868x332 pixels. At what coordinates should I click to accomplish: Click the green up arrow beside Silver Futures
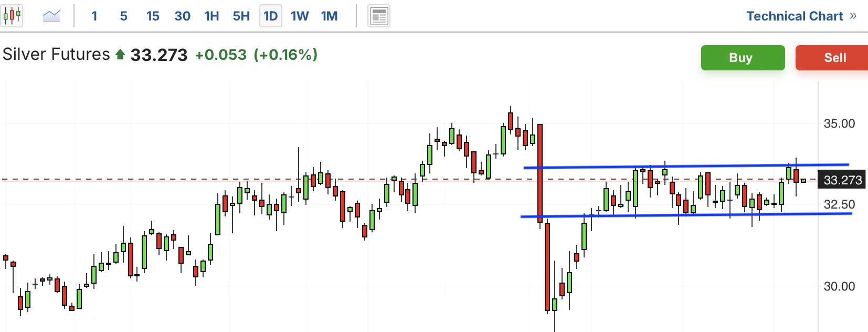click(120, 54)
